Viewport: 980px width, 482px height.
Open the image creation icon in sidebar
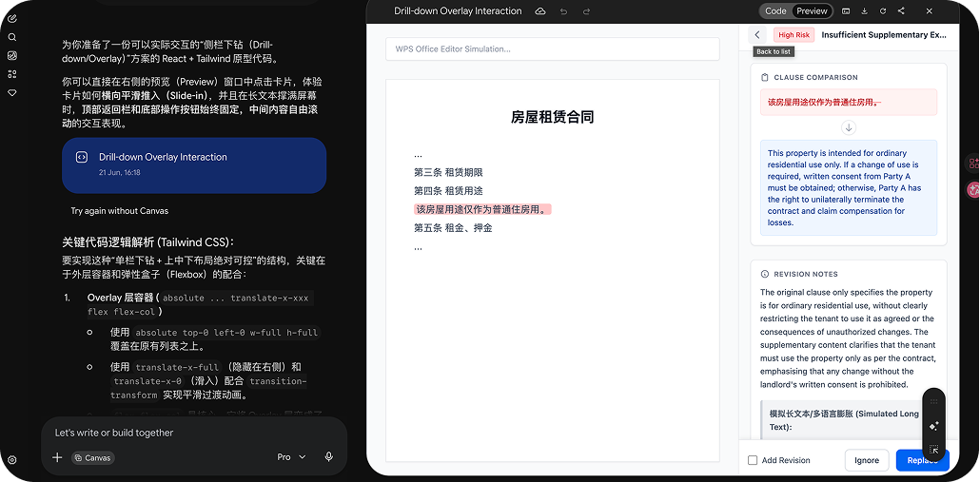[x=11, y=55]
